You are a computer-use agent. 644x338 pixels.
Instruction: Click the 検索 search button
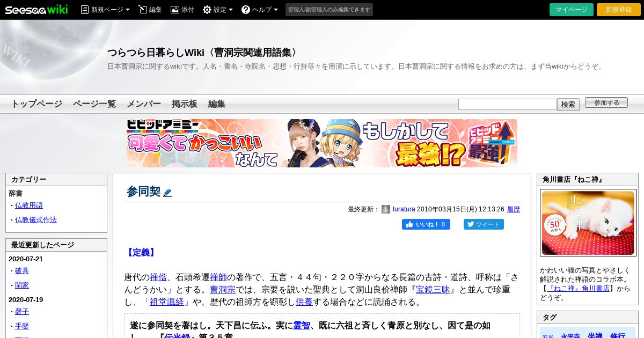(x=568, y=105)
